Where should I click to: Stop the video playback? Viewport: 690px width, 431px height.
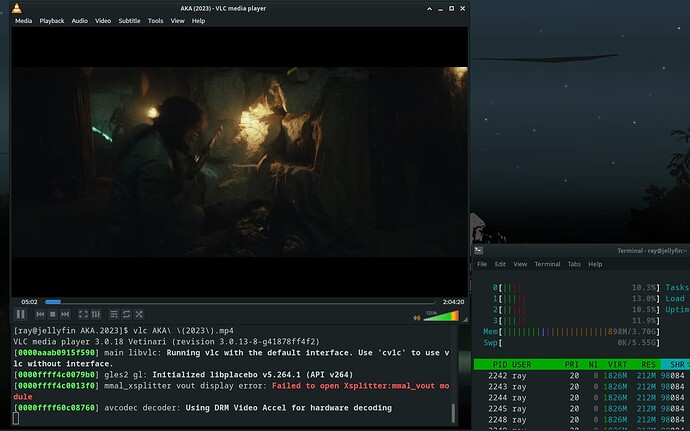pyautogui.click(x=52, y=314)
